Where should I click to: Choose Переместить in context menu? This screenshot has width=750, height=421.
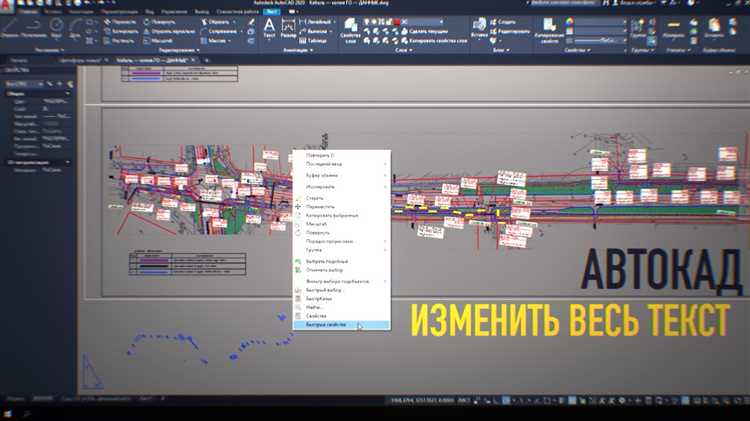[342, 207]
